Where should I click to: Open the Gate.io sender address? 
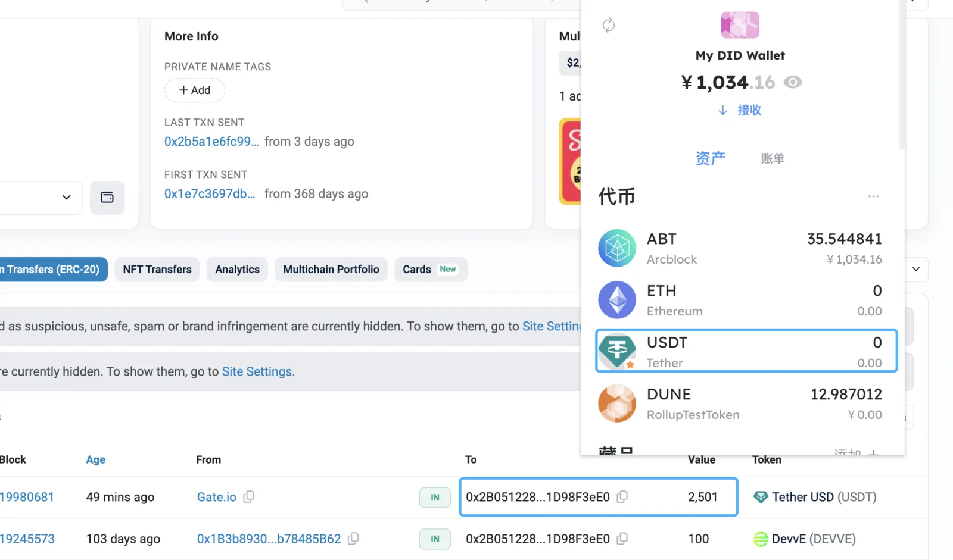[217, 498]
